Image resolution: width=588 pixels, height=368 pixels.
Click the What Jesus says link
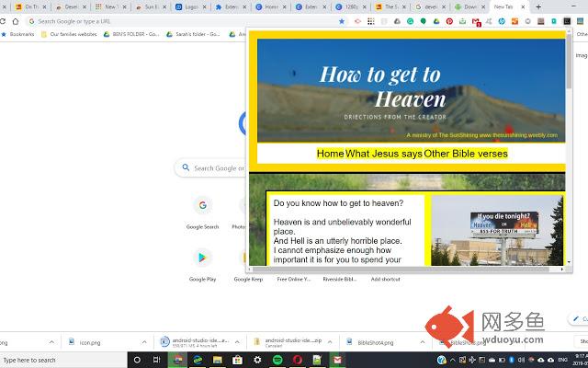tap(384, 154)
